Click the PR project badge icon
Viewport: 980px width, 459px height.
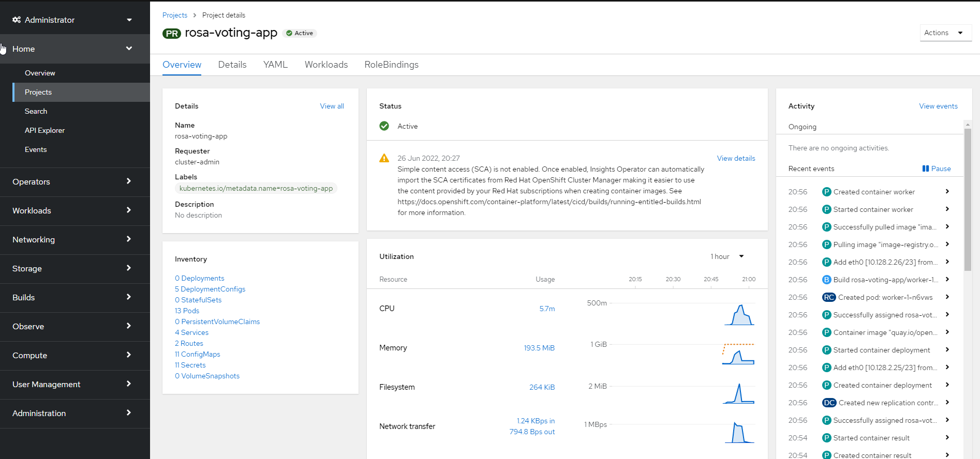click(x=172, y=34)
